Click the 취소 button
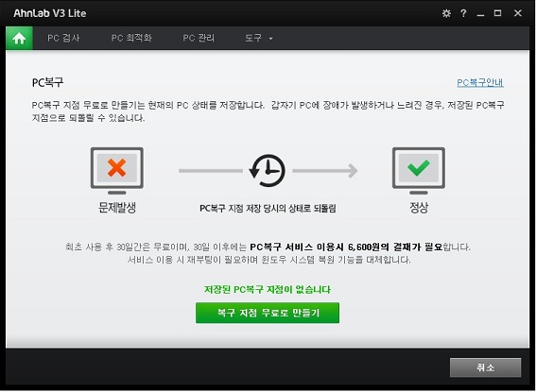Image resolution: width=536 pixels, height=392 pixels. point(485,367)
